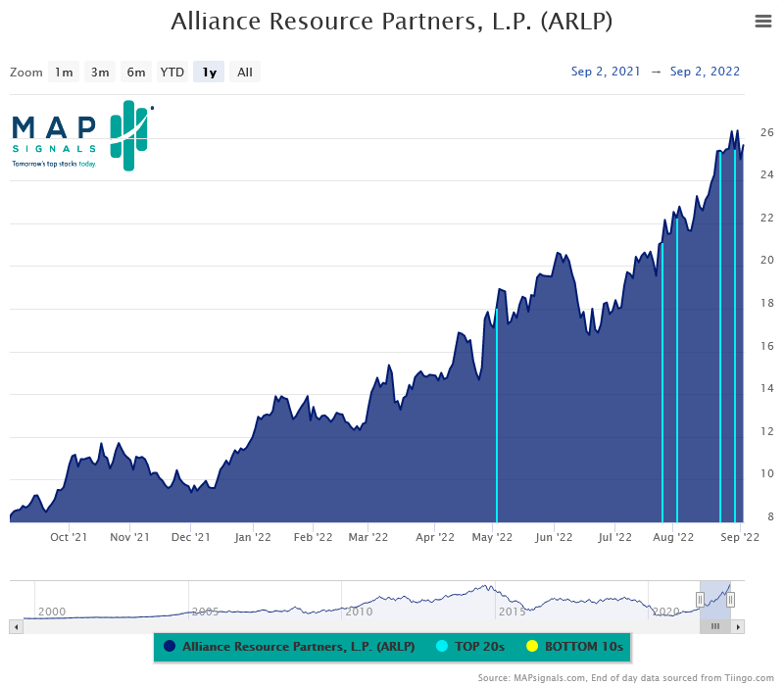Click the chart title Alliance Resource Partners, L.P. (ARLP)
784x686 pixels.
(x=391, y=22)
